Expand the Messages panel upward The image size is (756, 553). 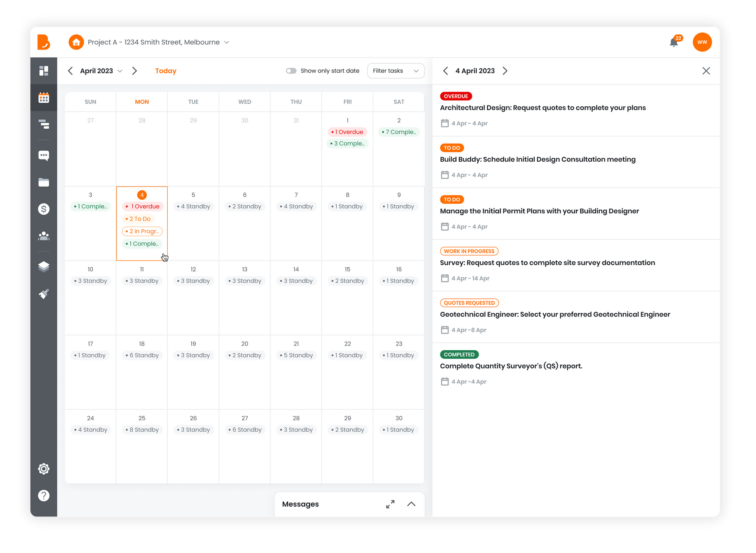point(411,504)
